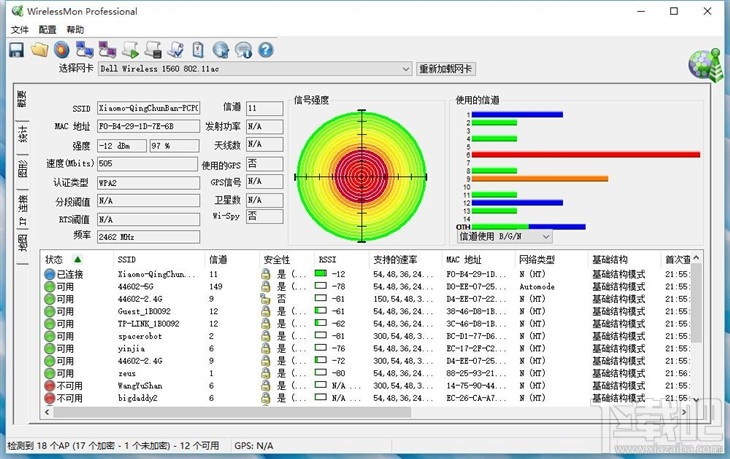Screen dimensions: 730x459
Task: Click the blue connected status icon for Xiaomo-QingChun
Action: [x=50, y=274]
